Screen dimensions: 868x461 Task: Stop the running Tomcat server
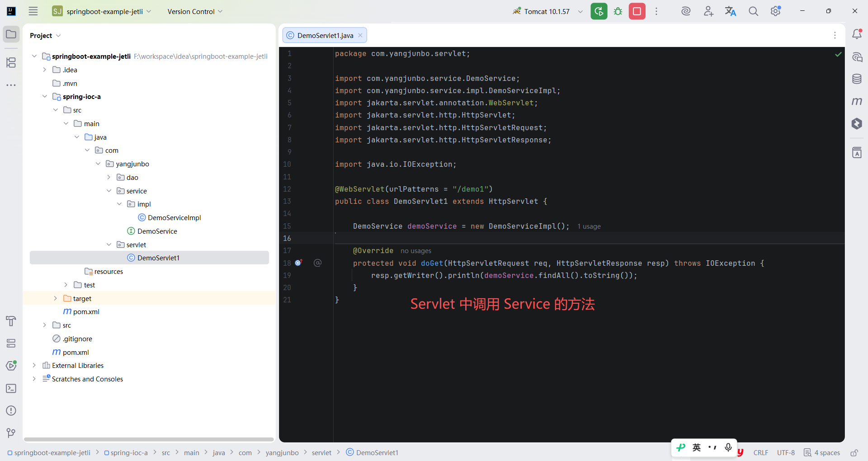click(x=637, y=11)
